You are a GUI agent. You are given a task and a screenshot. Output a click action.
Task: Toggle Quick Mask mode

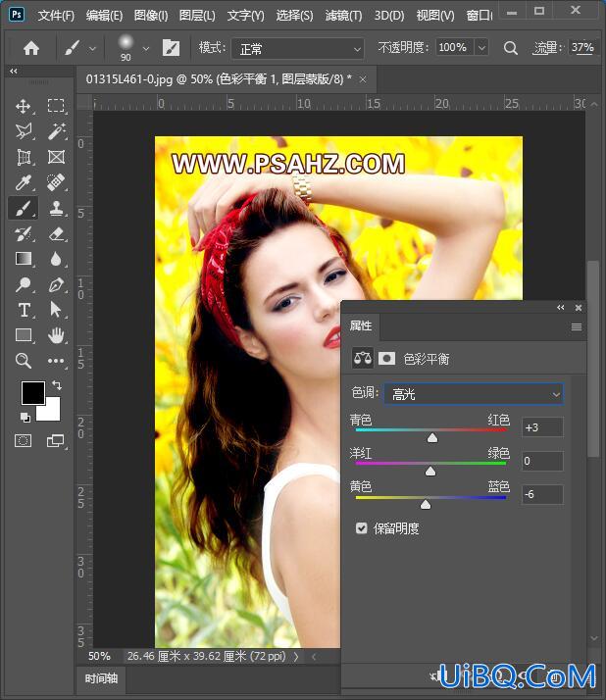24,441
